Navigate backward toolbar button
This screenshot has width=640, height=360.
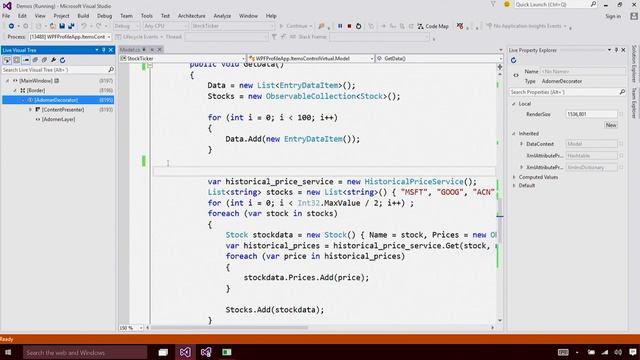pyautogui.click(x=11, y=26)
